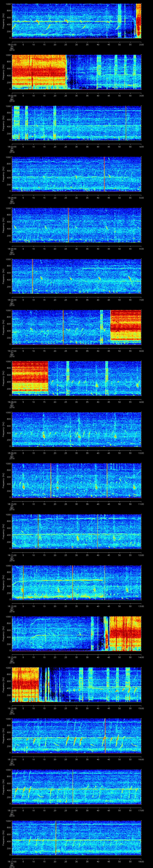Click the 18:02:00 spectrogram panel
Viewport: 153px width, 868px height.
pyautogui.click(x=77, y=72)
